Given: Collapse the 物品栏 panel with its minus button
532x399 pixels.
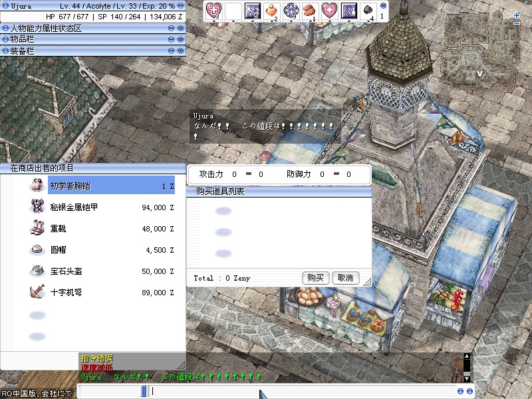Looking at the screenshot, I should click(171, 39).
